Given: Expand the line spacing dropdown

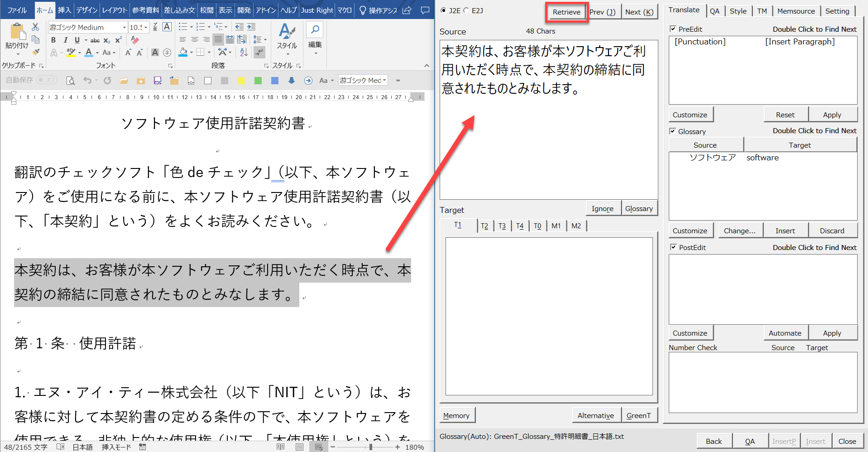Looking at the screenshot, I should point(265,40).
